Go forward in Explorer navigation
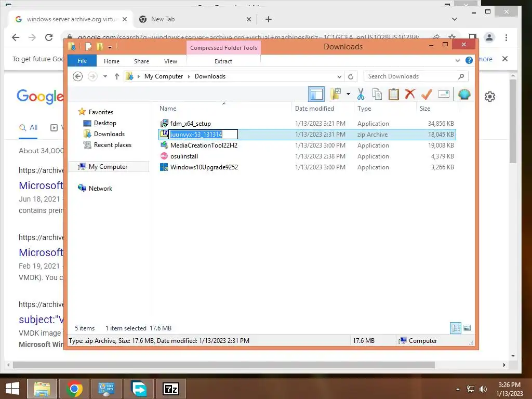532x399 pixels. coord(92,76)
